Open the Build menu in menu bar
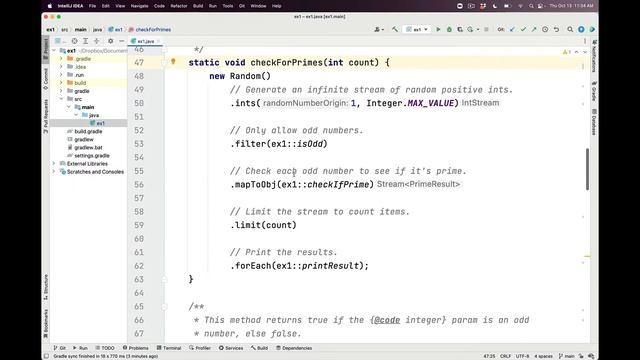 198,6
